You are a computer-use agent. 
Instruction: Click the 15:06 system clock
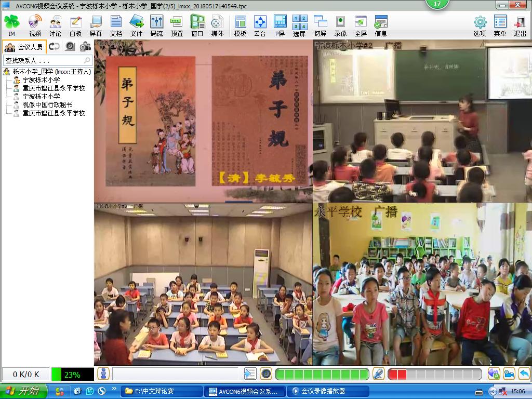coord(518,391)
